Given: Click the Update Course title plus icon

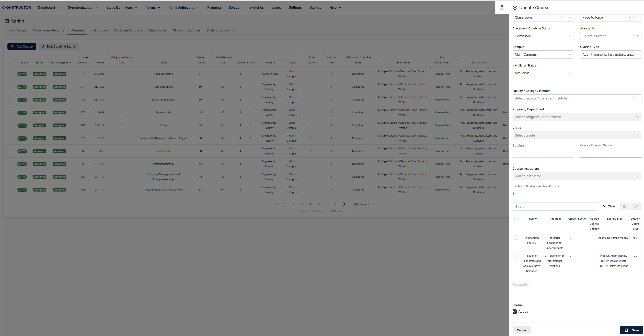Looking at the screenshot, I should pos(515,8).
